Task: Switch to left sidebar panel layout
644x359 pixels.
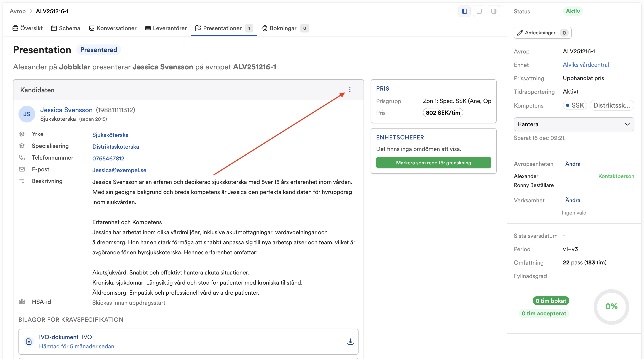Action: [464, 11]
